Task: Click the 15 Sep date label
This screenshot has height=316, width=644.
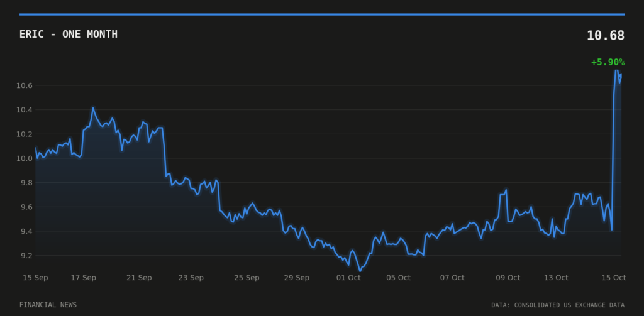Action: (x=35, y=278)
